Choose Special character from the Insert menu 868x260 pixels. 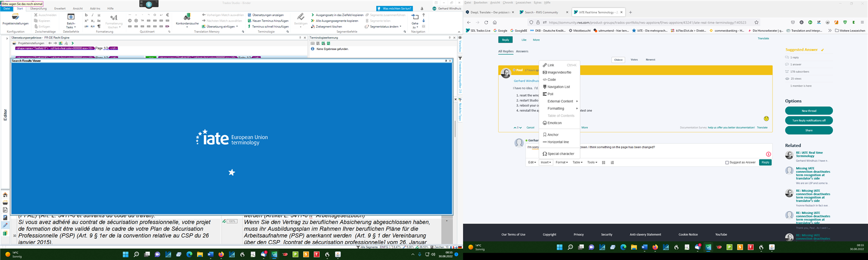559,154
